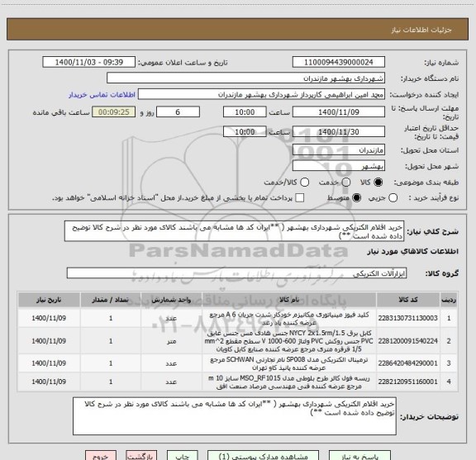Click the buyer notes توضیحات خریدار textarea
476x460 pixels.
(x=235, y=416)
